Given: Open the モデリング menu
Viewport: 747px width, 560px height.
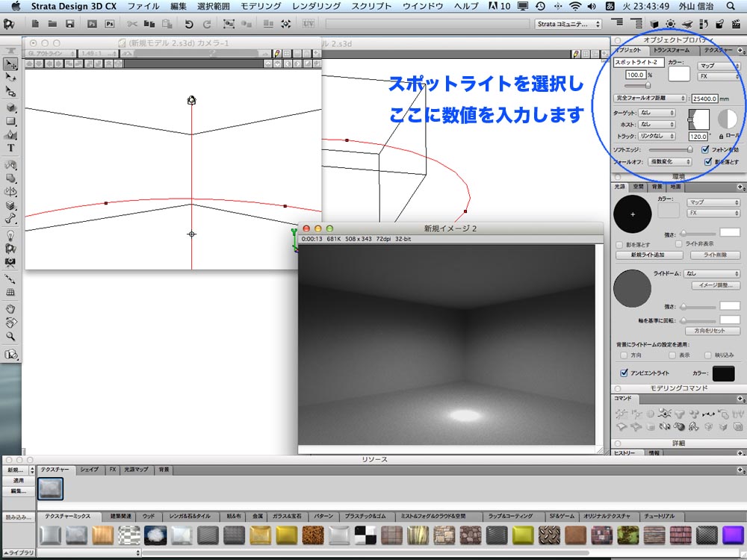Looking at the screenshot, I should (x=261, y=6).
